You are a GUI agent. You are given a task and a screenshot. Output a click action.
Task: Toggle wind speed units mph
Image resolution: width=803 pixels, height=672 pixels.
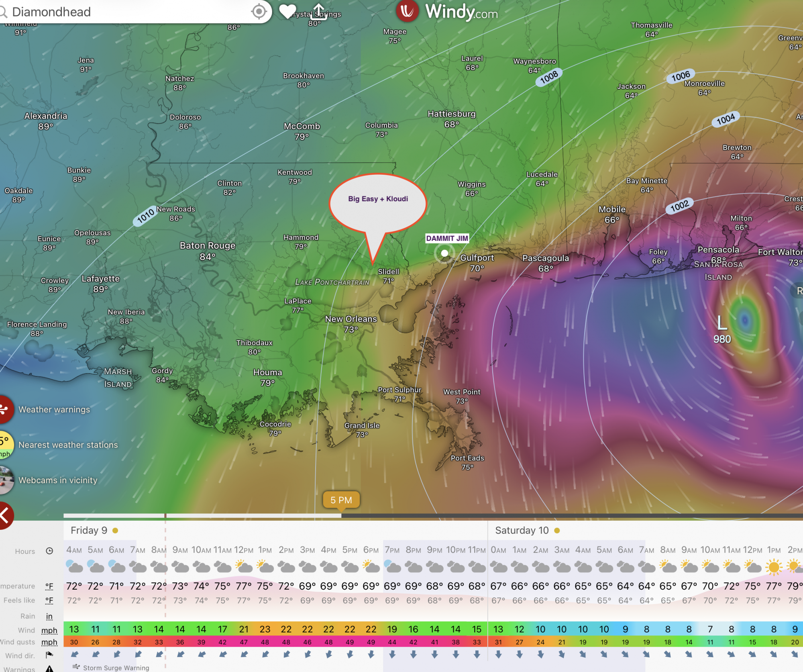(49, 630)
